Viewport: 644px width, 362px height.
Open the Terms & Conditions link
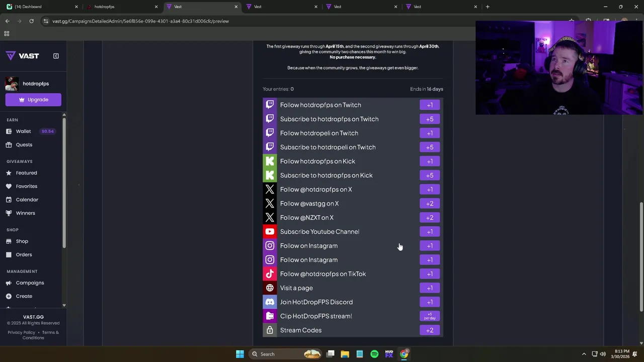(41, 335)
